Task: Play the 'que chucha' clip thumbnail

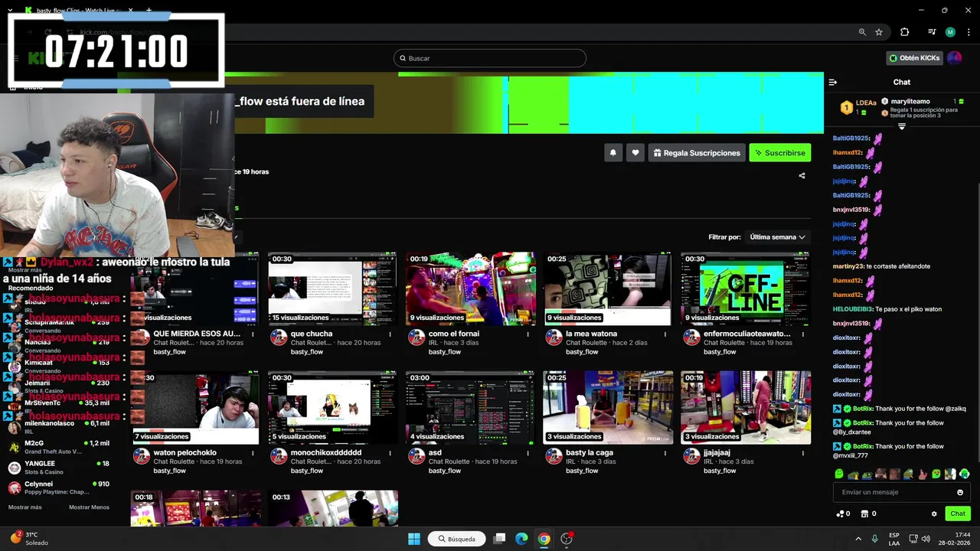Action: tap(332, 289)
